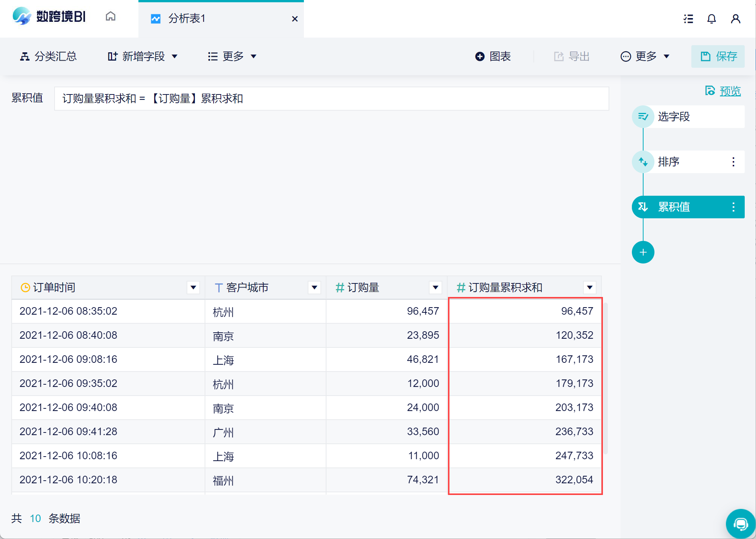Open the 预览 link

(730, 91)
